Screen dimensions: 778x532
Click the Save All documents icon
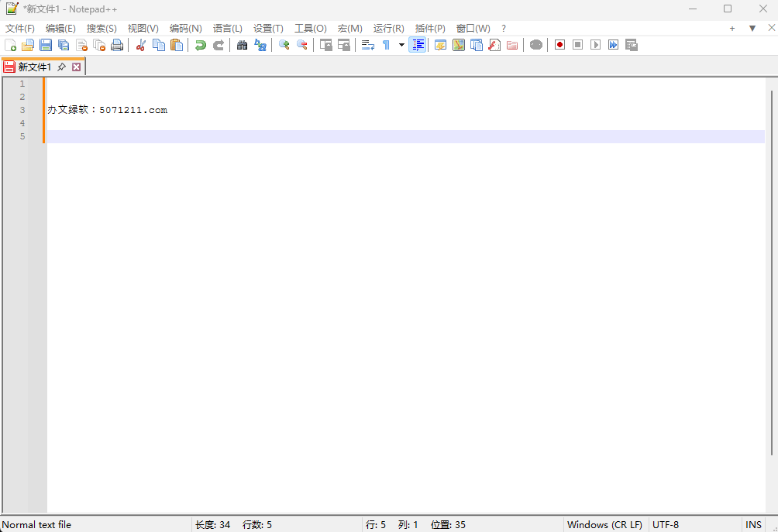64,45
